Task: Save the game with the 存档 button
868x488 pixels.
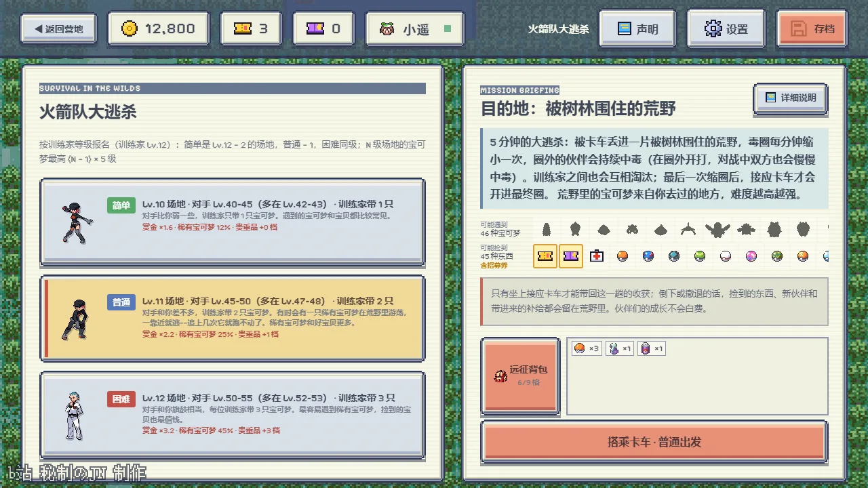Action: click(812, 28)
